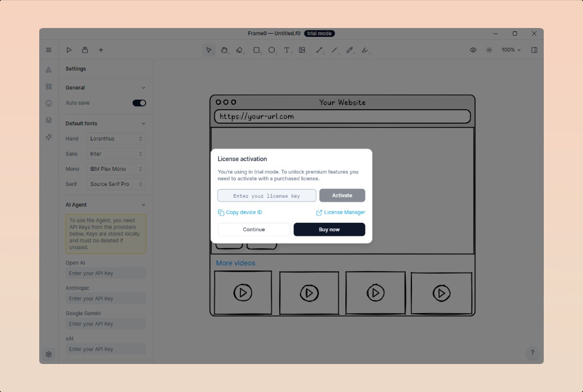The height and width of the screenshot is (392, 583).
Task: Switch theme with the sun icon
Action: coord(489,50)
